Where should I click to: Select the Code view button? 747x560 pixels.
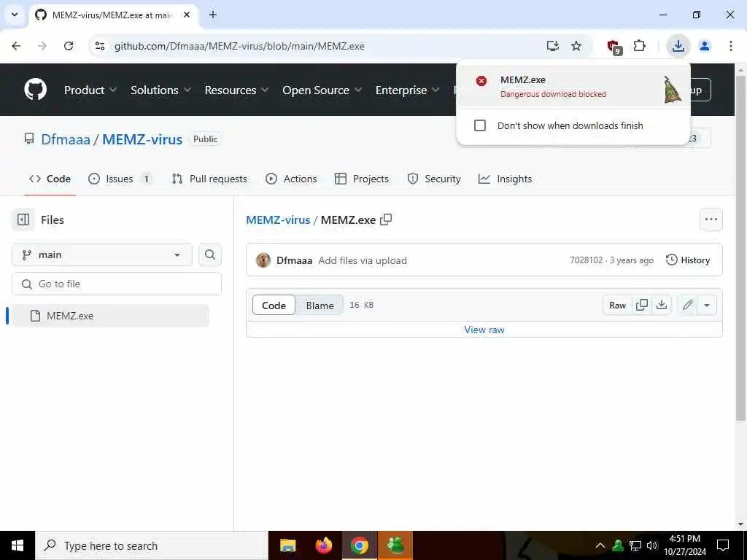click(x=274, y=306)
